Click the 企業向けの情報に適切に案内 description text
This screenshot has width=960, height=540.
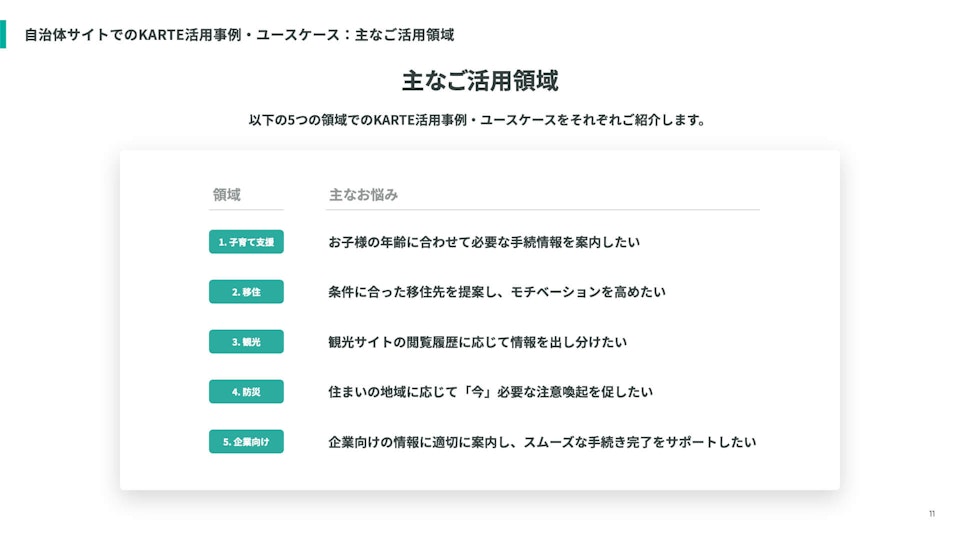point(541,442)
